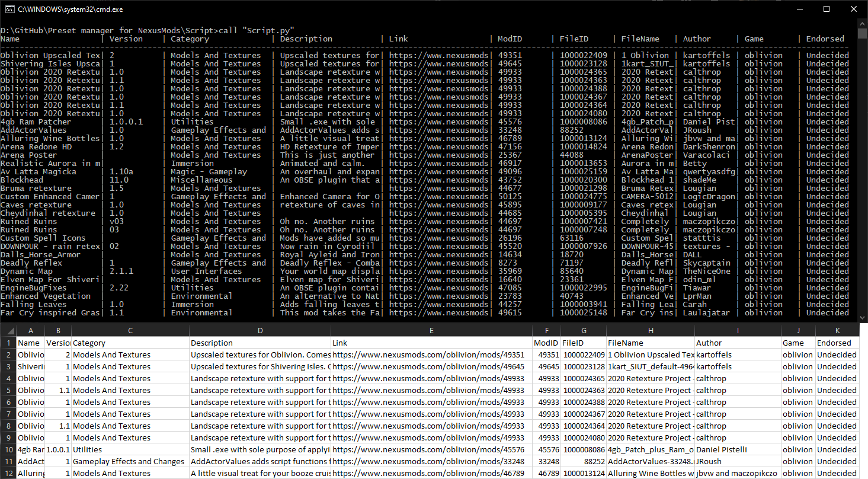Click the spreadsheet cell 'FileName' header
Viewport: 868px width, 479px height.
pos(651,343)
